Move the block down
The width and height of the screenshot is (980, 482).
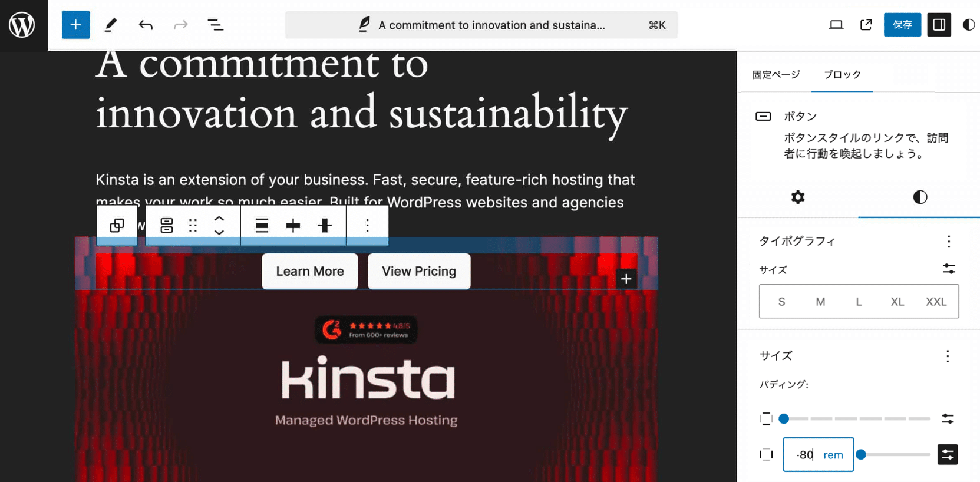tap(219, 232)
